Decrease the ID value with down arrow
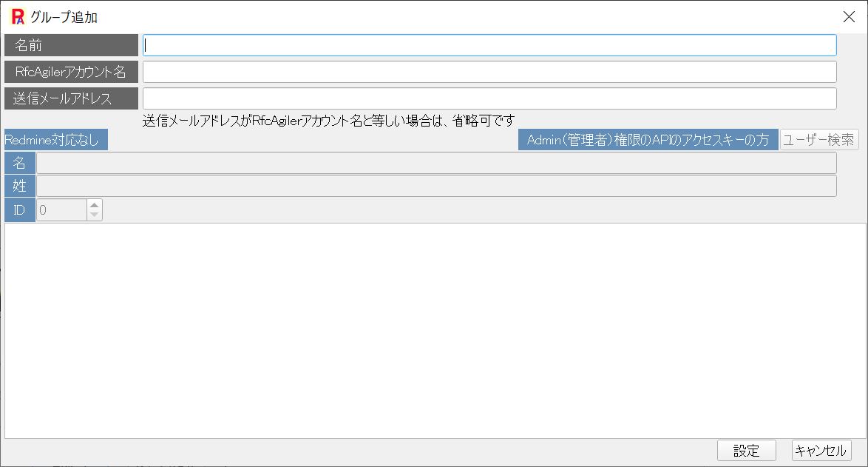The height and width of the screenshot is (467, 868). (94, 215)
